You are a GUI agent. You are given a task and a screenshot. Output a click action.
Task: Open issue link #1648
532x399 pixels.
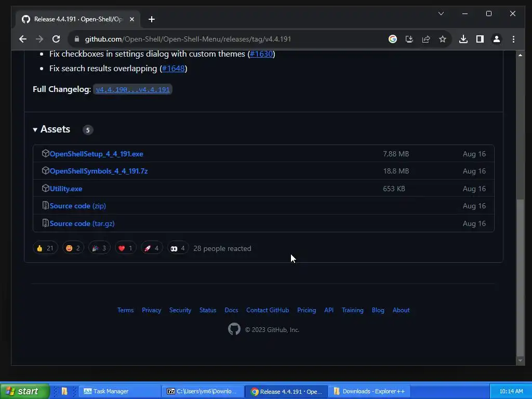pyautogui.click(x=174, y=69)
